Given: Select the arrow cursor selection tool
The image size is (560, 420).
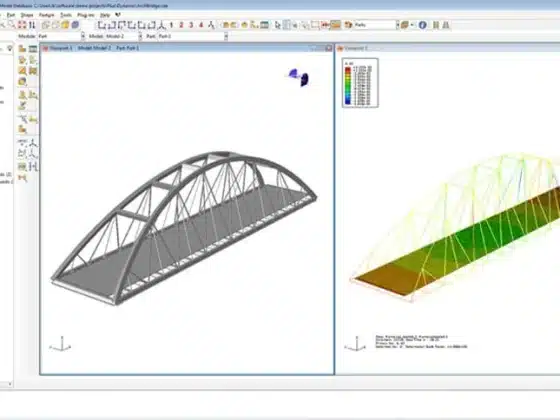Looking at the screenshot, I should (x=278, y=25).
